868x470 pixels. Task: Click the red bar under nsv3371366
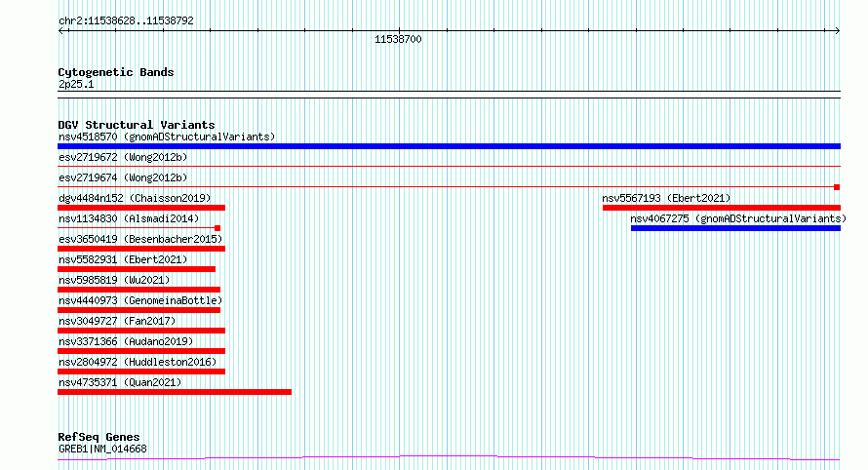[141, 351]
